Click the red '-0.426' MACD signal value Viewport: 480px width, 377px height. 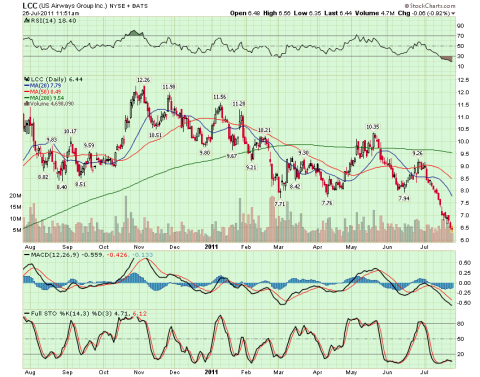pos(117,255)
